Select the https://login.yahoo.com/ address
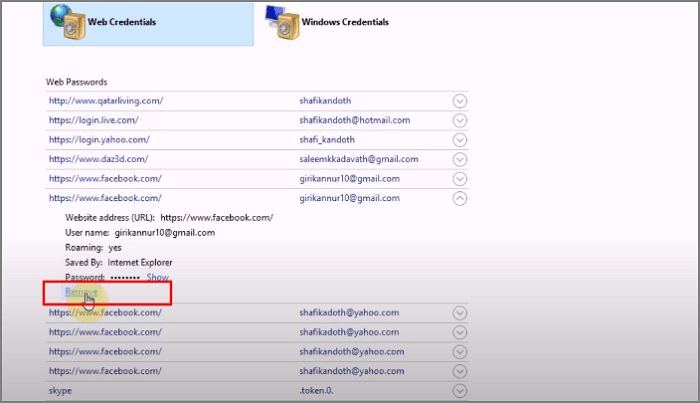The image size is (700, 403). (x=95, y=140)
